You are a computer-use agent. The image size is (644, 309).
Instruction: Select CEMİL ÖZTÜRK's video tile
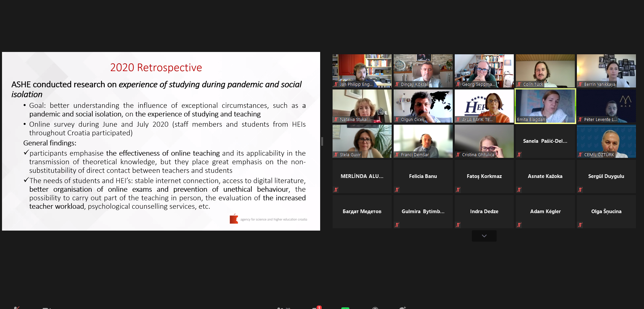click(x=606, y=141)
